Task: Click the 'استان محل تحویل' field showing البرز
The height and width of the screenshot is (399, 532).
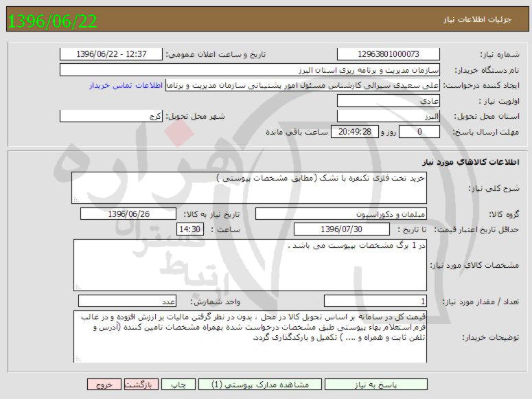Action: pyautogui.click(x=388, y=116)
